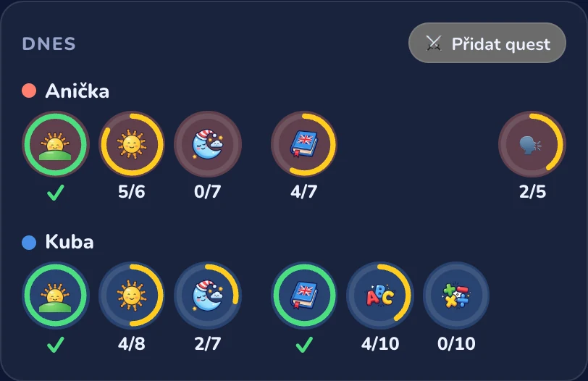
Task: Select the Anička name label
Action: click(77, 91)
